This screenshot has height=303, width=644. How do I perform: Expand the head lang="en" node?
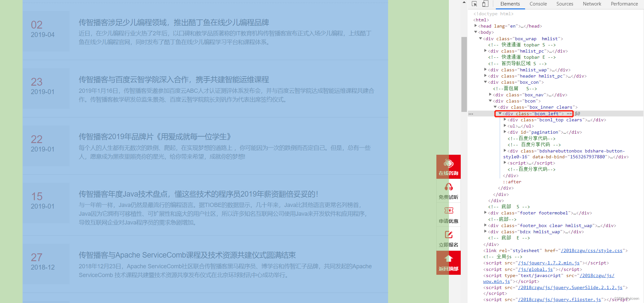[x=476, y=26]
